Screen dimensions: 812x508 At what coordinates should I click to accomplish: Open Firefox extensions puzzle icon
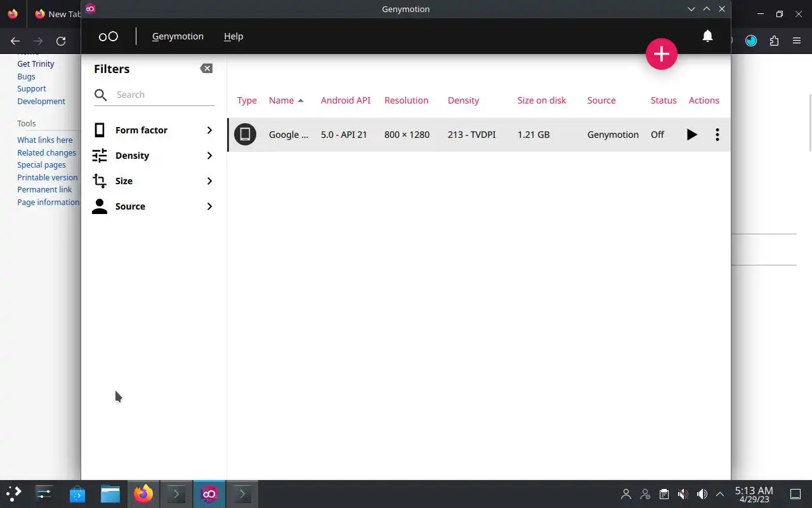tap(774, 41)
